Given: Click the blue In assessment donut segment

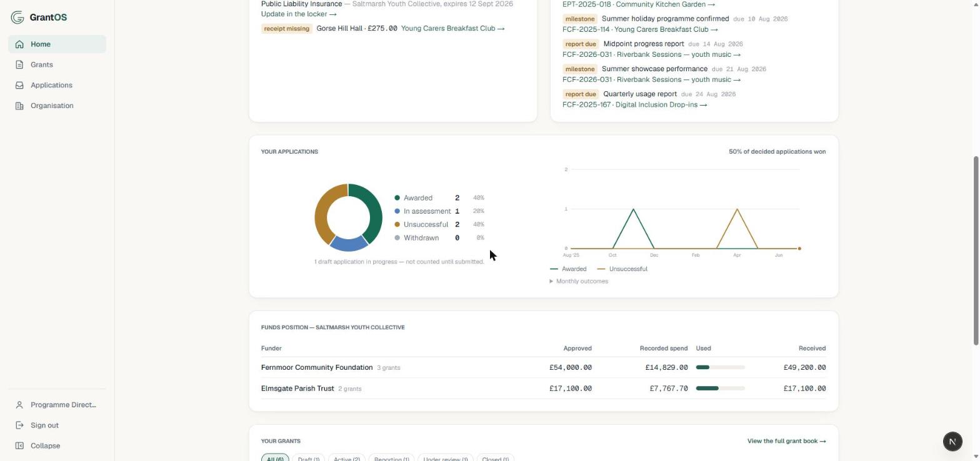Looking at the screenshot, I should coord(349,244).
